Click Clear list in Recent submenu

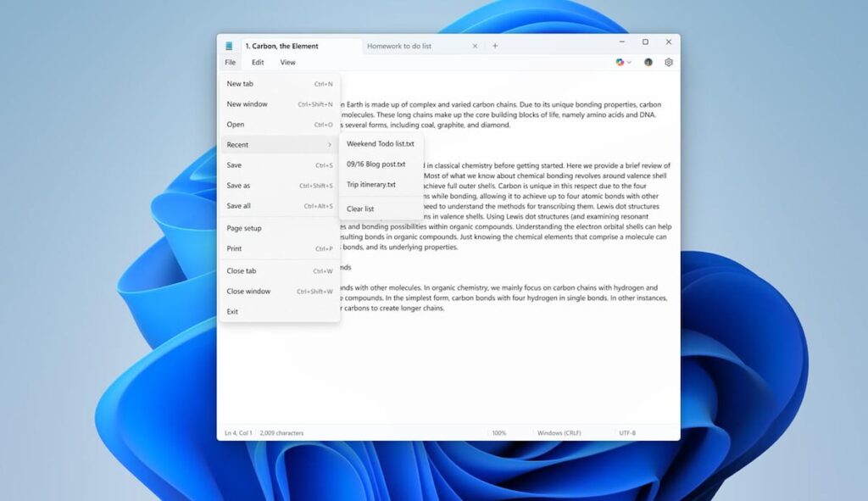(381, 209)
